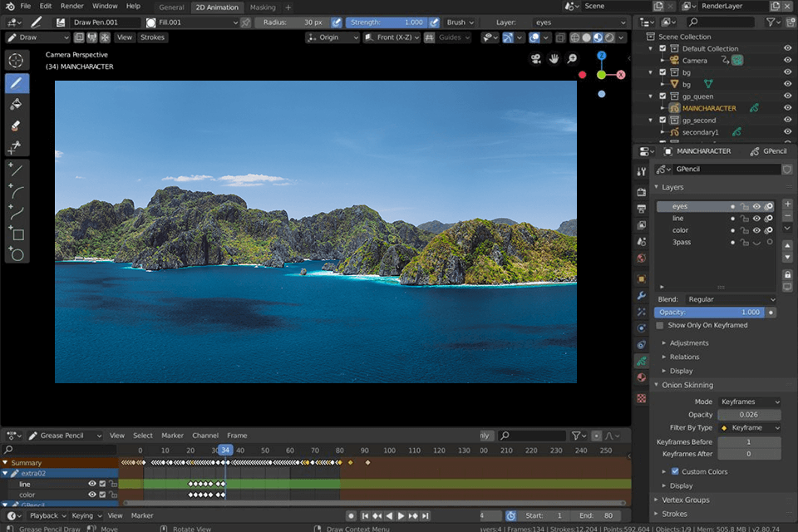This screenshot has width=798, height=532.
Task: Lock the eyes layer
Action: point(745,205)
